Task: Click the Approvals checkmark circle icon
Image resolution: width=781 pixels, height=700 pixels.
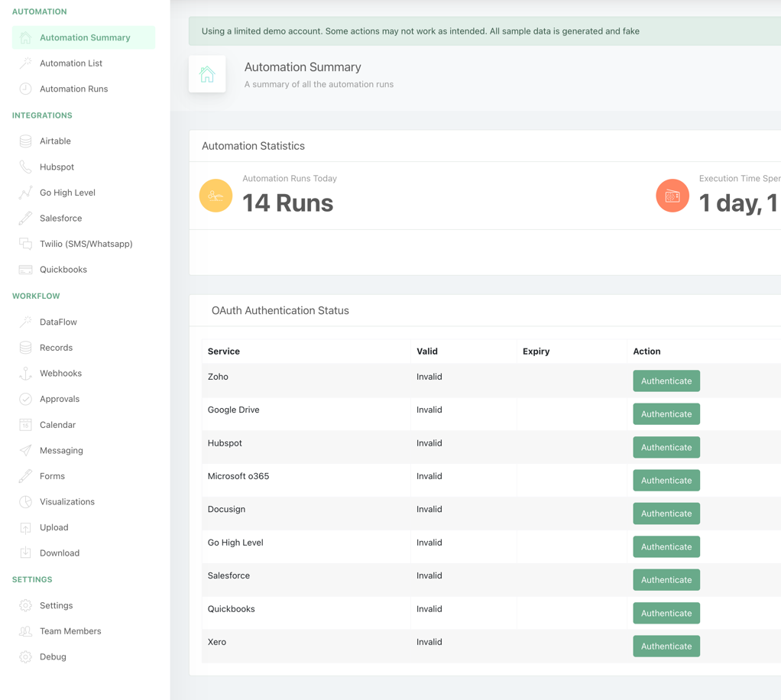Action: [25, 399]
